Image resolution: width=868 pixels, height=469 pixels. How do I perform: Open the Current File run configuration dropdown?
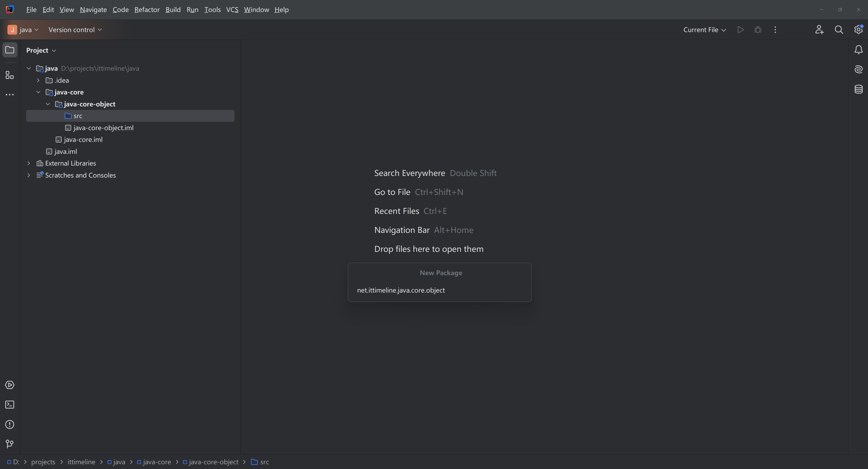(x=704, y=30)
